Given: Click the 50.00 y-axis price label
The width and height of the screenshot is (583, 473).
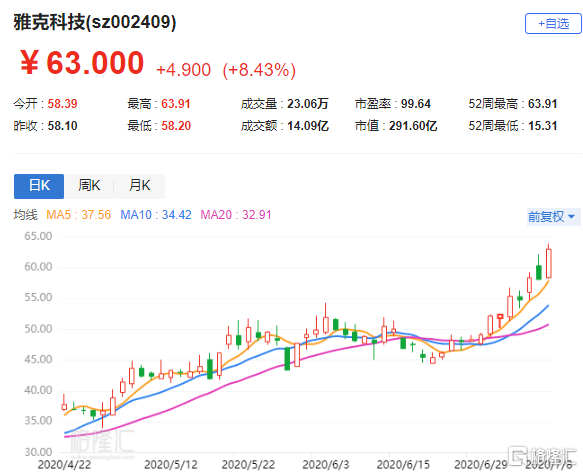Looking at the screenshot, I should point(38,329).
